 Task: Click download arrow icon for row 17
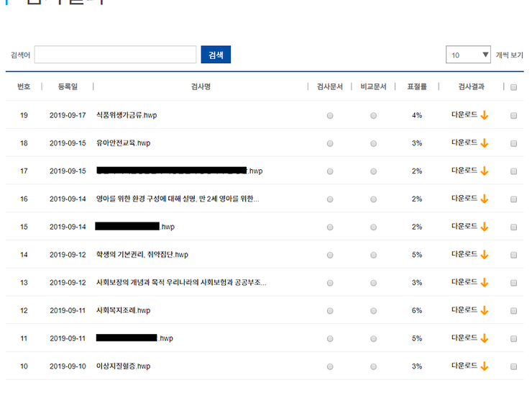coord(485,171)
